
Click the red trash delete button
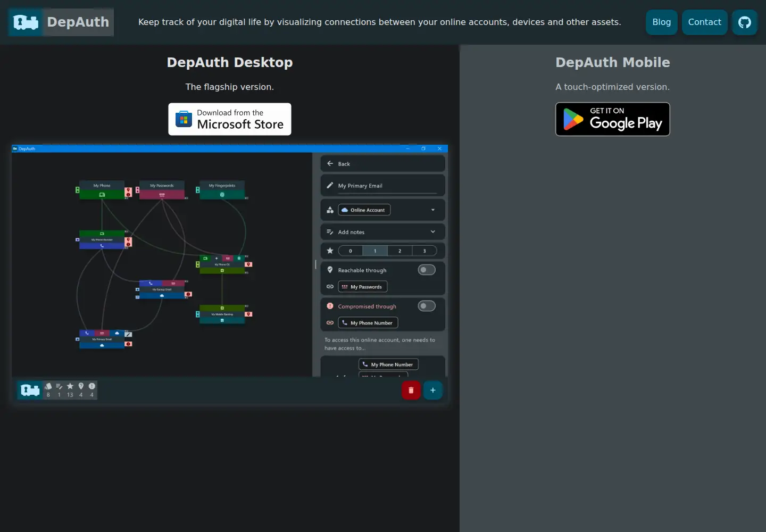(411, 390)
